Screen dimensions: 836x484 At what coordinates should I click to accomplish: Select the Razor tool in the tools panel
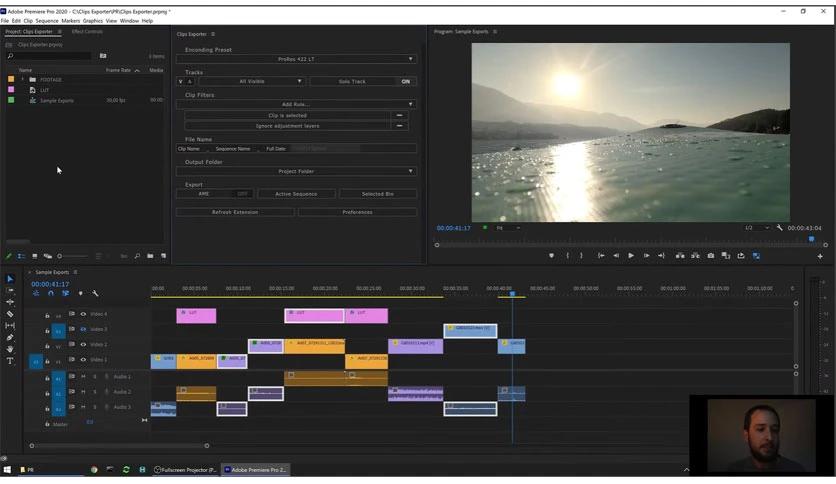[10, 314]
